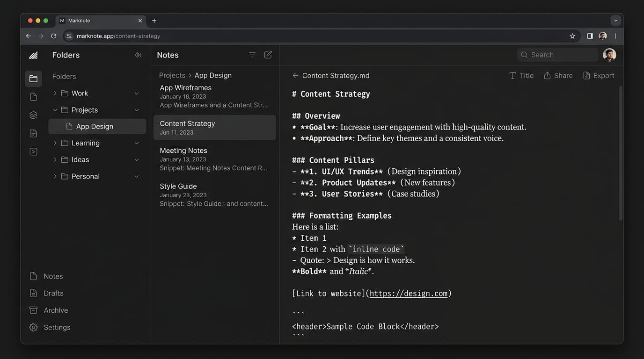The height and width of the screenshot is (359, 644).
Task: Create a new note with compose icon
Action: point(268,55)
